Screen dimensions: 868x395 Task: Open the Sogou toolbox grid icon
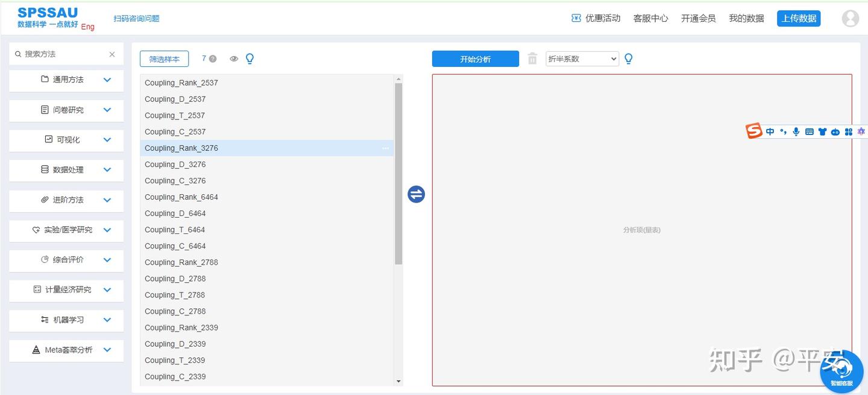(x=849, y=131)
